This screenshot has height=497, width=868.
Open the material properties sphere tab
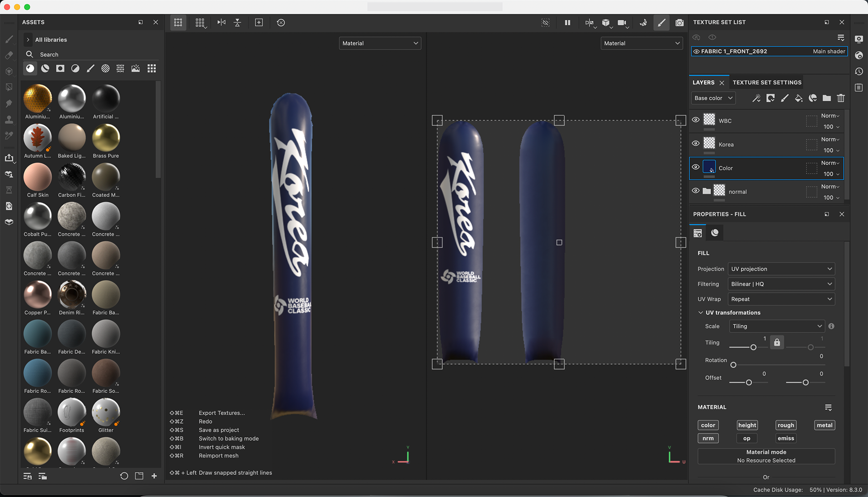(715, 233)
